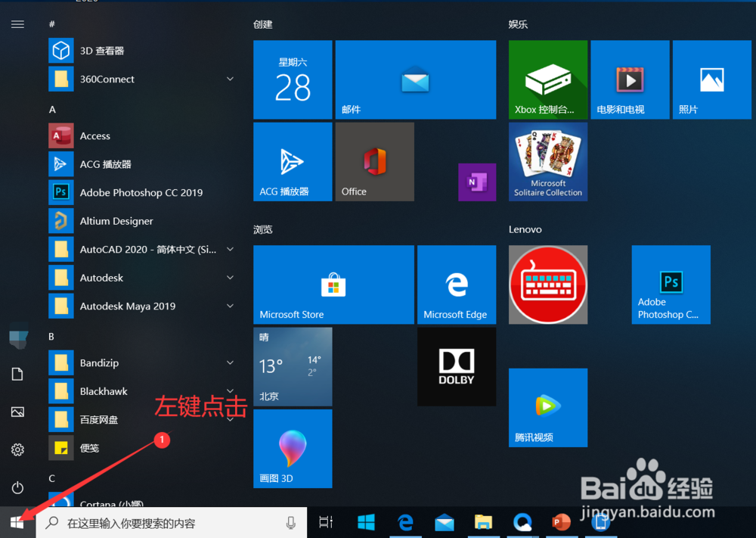
Task: Open the 腾讯视频 tile
Action: click(547, 408)
